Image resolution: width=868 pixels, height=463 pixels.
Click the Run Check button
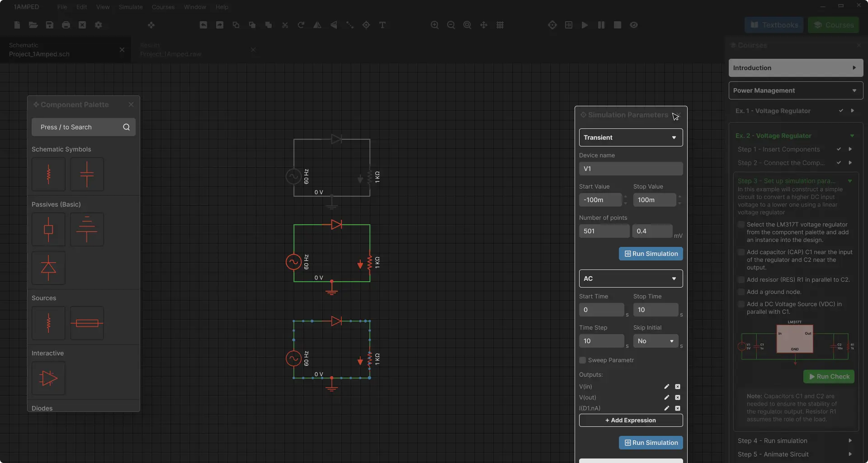point(829,377)
